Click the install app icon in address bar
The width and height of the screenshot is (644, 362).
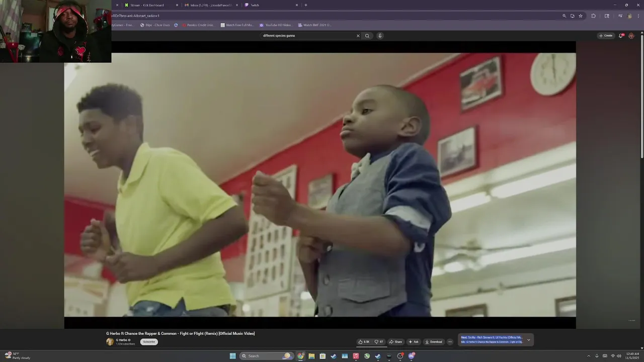573,16
